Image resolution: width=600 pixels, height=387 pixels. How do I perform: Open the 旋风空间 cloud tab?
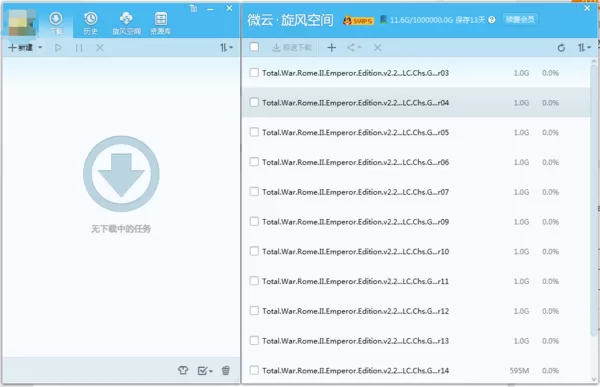point(126,24)
